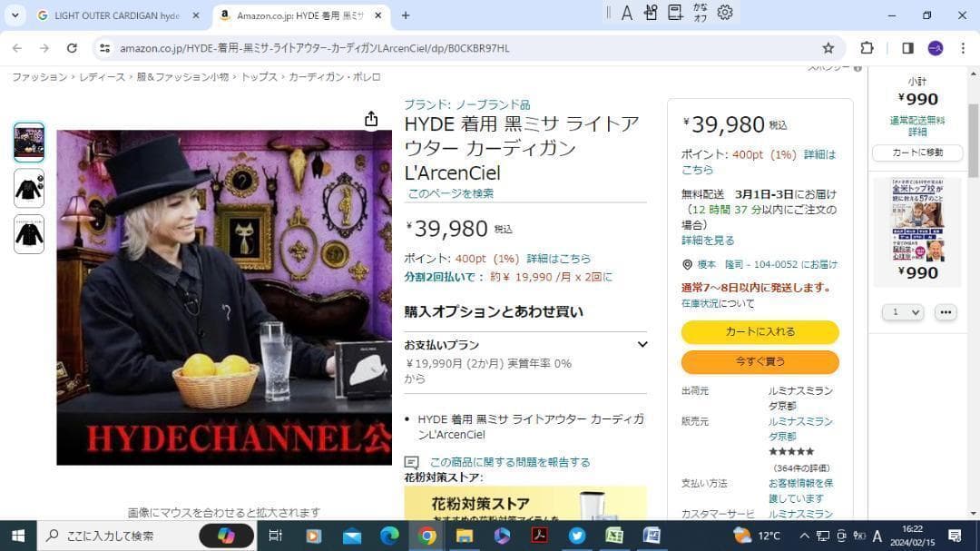Toggle the IME かな オフ kana input
The image size is (980, 551).
pos(700,13)
